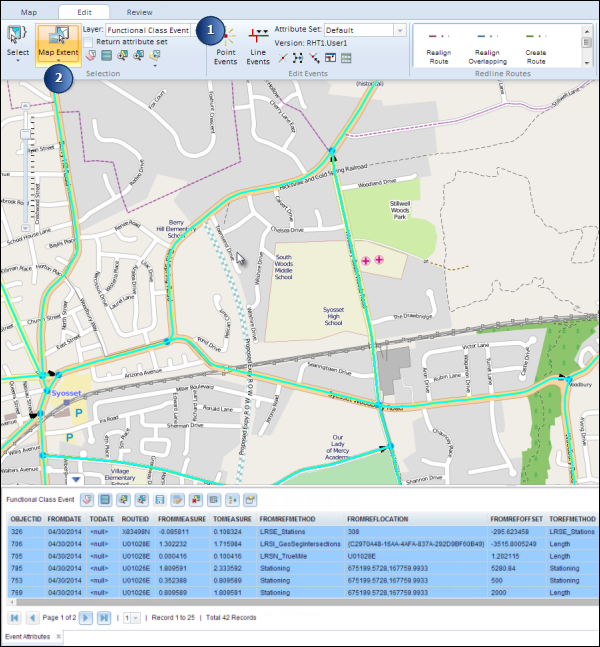Jump to last page of records
This screenshot has width=600, height=647.
(x=103, y=619)
